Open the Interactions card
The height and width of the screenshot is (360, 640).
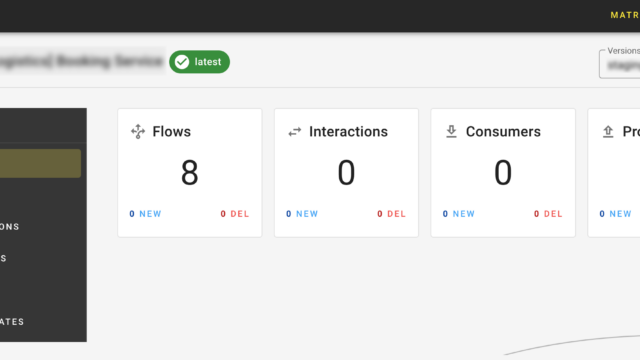click(347, 173)
